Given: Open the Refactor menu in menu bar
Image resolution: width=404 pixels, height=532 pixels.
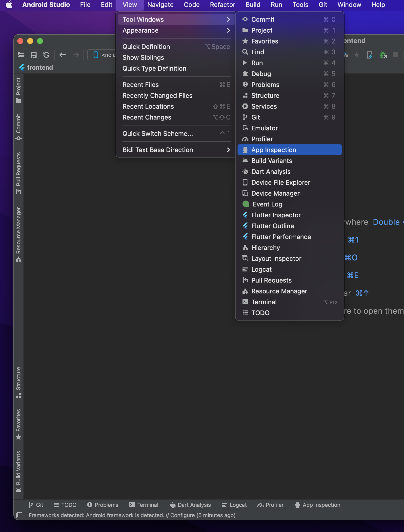Looking at the screenshot, I should coord(222,5).
